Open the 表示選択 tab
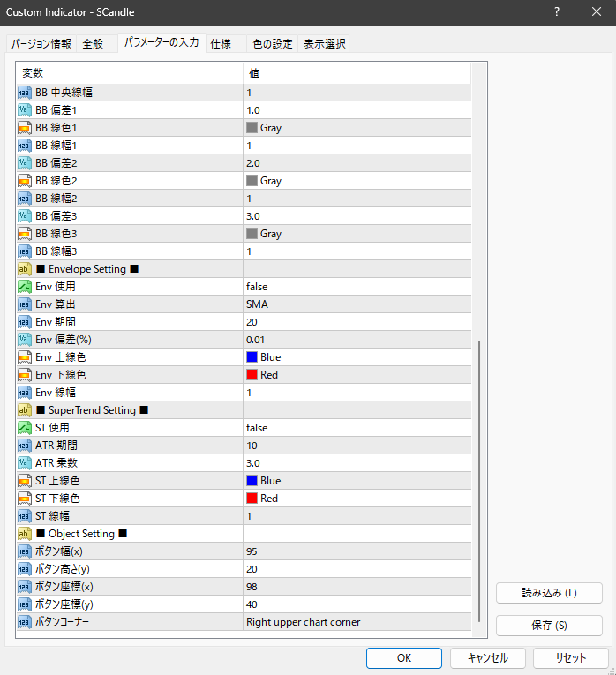This screenshot has width=616, height=675. tap(324, 44)
